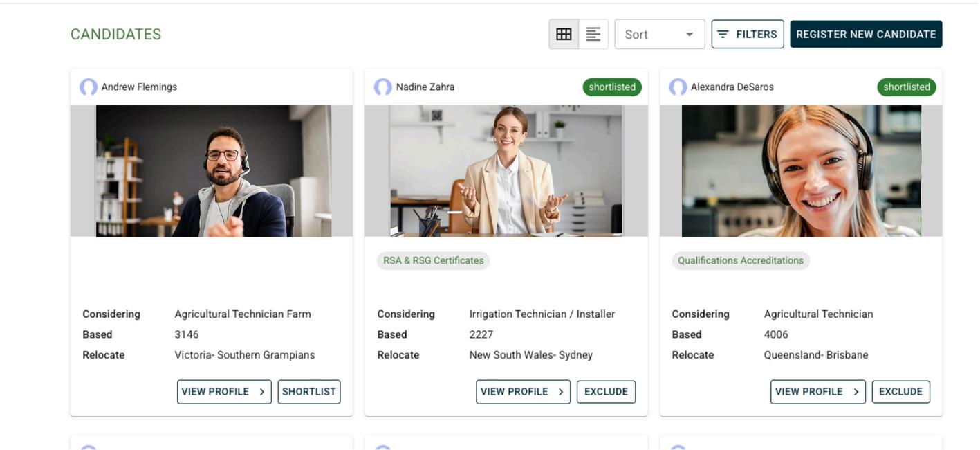Select the RSA & RSG Certificates tag
Image resolution: width=980 pixels, height=450 pixels.
434,261
